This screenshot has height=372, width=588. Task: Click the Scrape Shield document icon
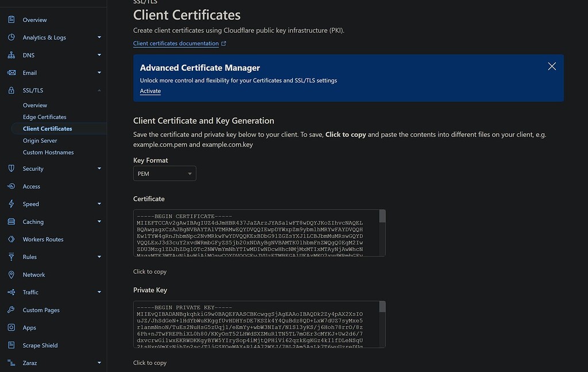click(x=11, y=346)
